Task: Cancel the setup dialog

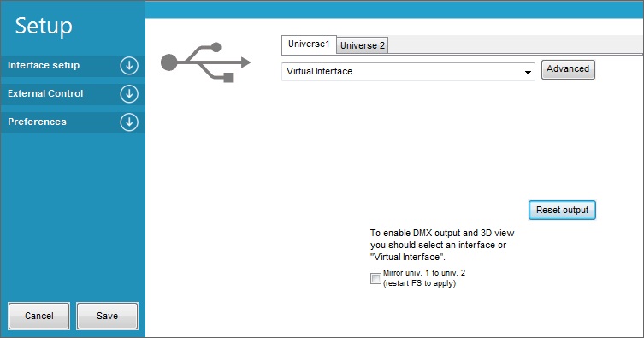Action: (x=39, y=316)
